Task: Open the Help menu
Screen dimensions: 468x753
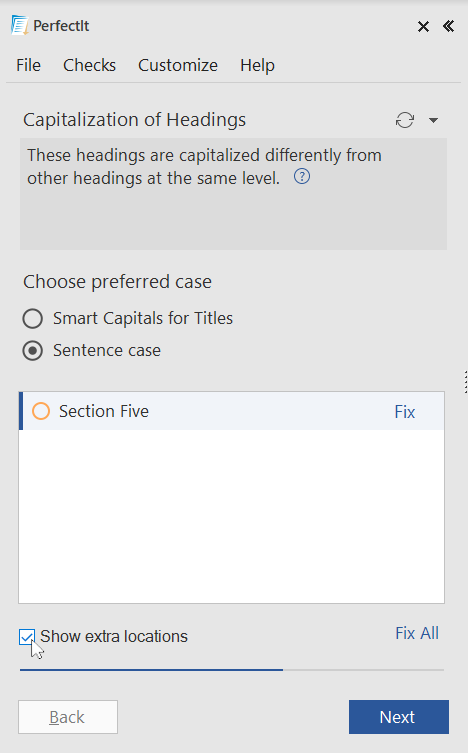Action: (x=257, y=65)
